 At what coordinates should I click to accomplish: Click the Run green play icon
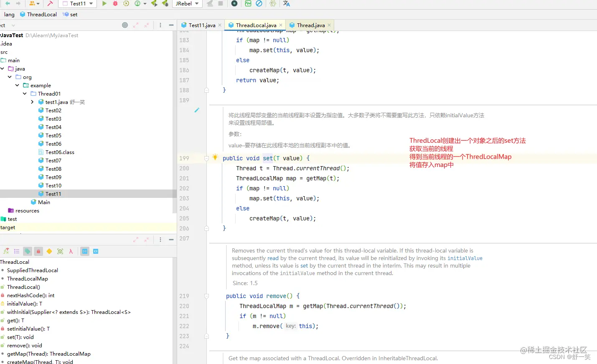(104, 3)
